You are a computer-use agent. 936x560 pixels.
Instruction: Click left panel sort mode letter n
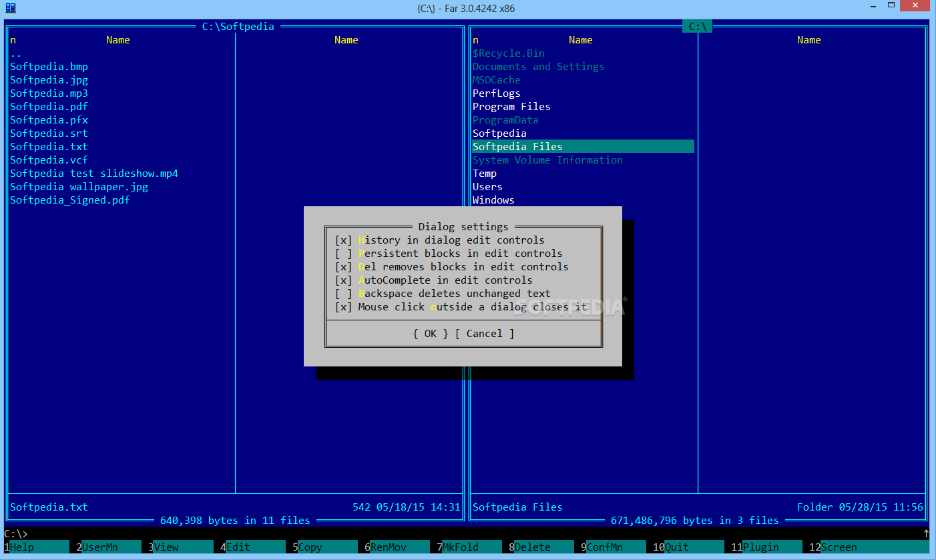click(x=13, y=40)
